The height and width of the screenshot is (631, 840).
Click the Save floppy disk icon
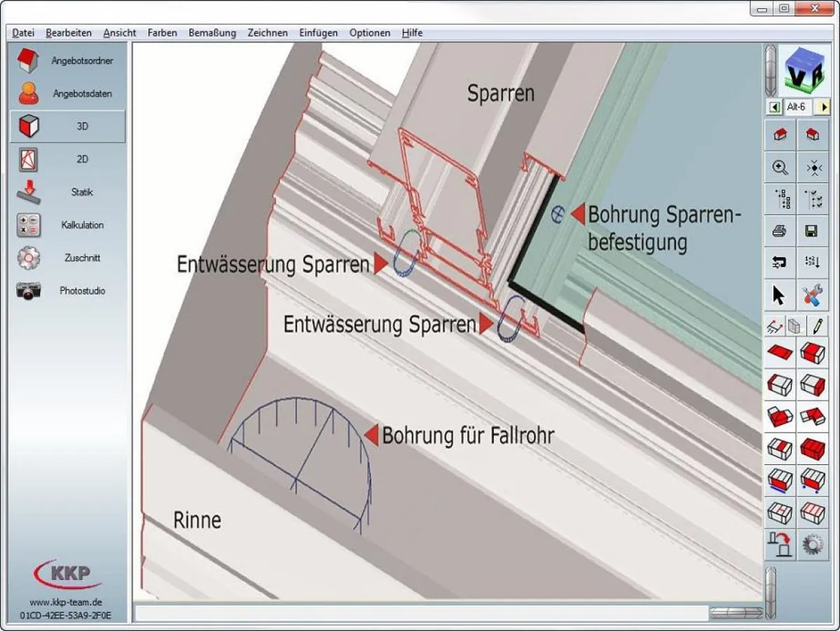(813, 231)
